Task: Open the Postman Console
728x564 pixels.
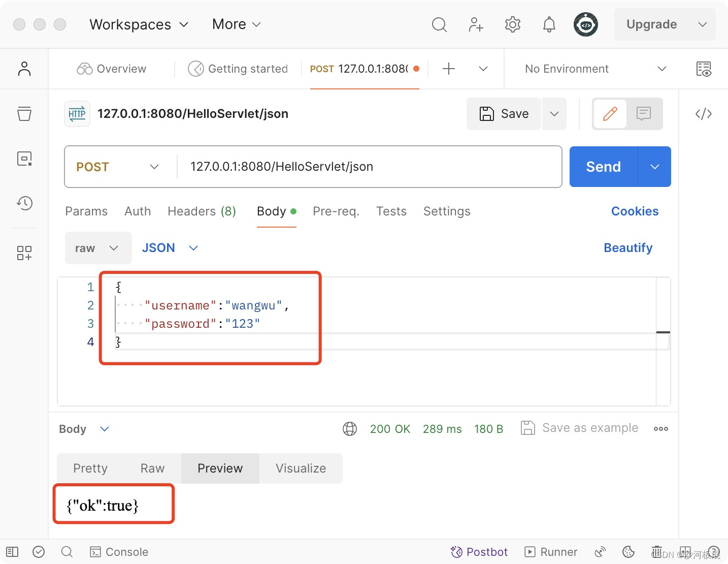Action: [x=119, y=552]
